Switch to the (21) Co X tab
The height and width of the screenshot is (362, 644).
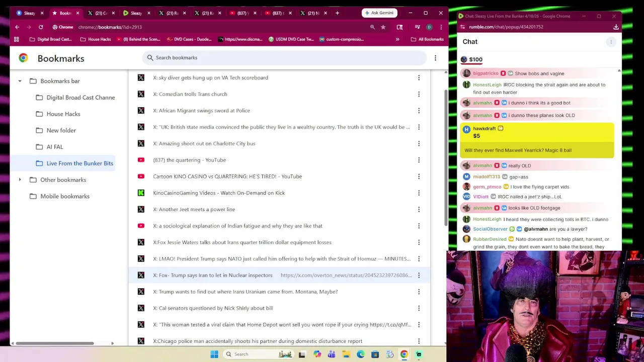[101, 13]
